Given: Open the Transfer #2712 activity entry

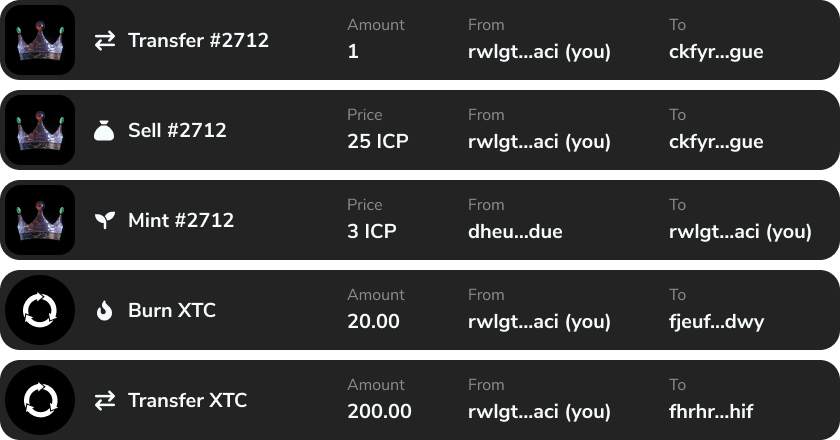Looking at the screenshot, I should (420, 40).
